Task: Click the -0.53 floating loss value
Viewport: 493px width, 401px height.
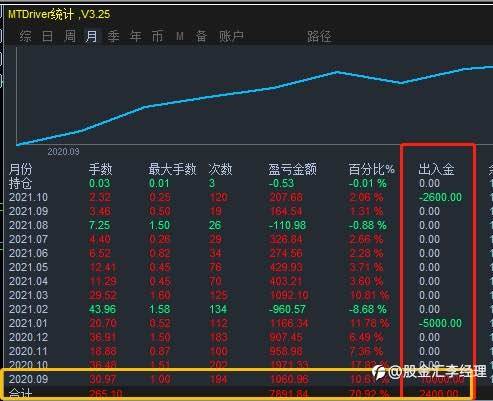Action: [282, 183]
